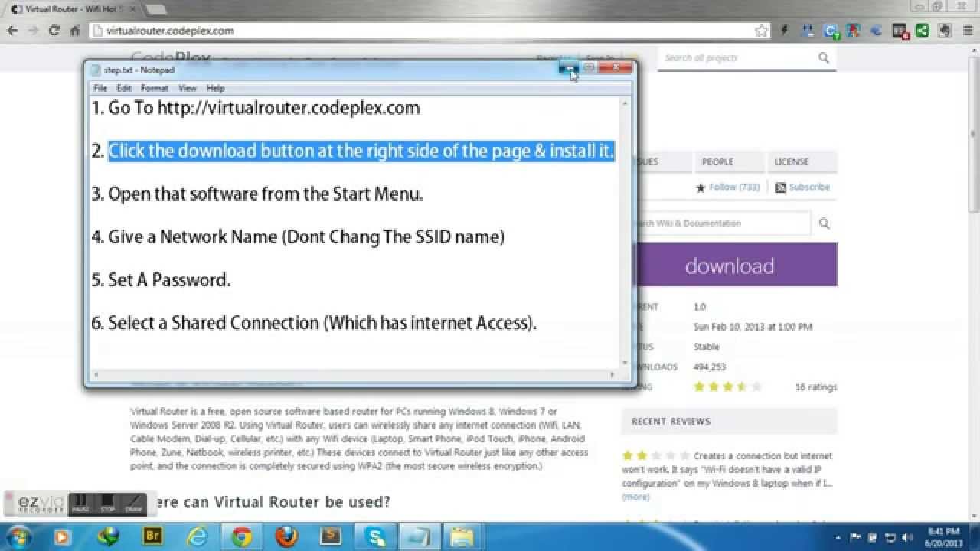Click the (more) review link

[x=635, y=497]
